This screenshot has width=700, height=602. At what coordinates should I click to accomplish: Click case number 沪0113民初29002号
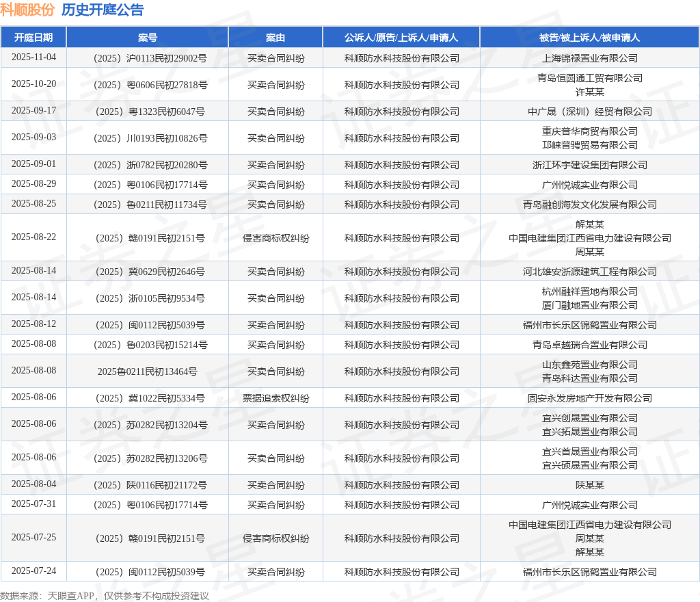(150, 58)
